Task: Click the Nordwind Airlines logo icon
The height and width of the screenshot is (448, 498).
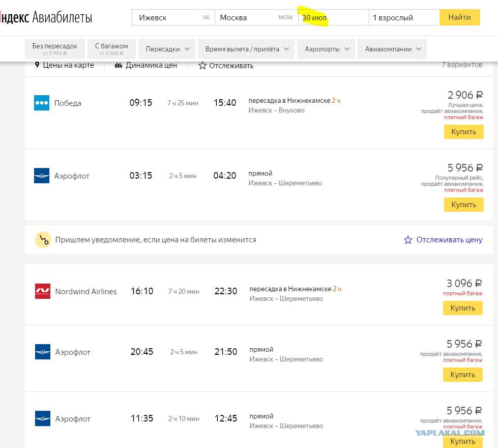Action: tap(43, 291)
